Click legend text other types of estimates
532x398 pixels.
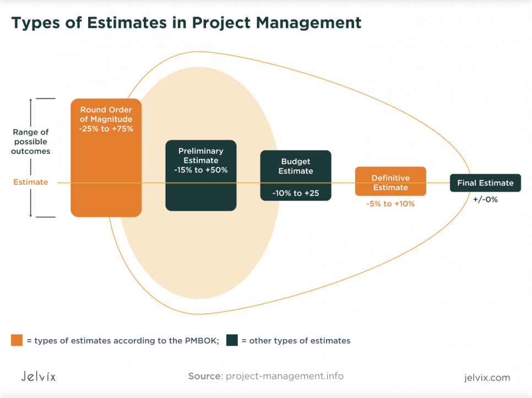pyautogui.click(x=300, y=341)
